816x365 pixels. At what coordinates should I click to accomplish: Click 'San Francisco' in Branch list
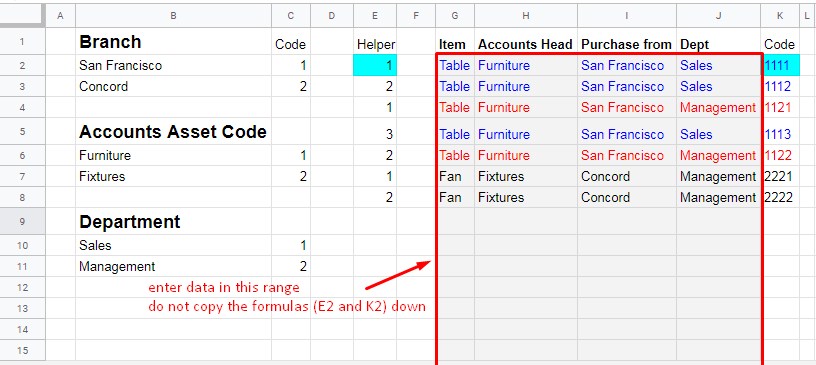coord(173,65)
